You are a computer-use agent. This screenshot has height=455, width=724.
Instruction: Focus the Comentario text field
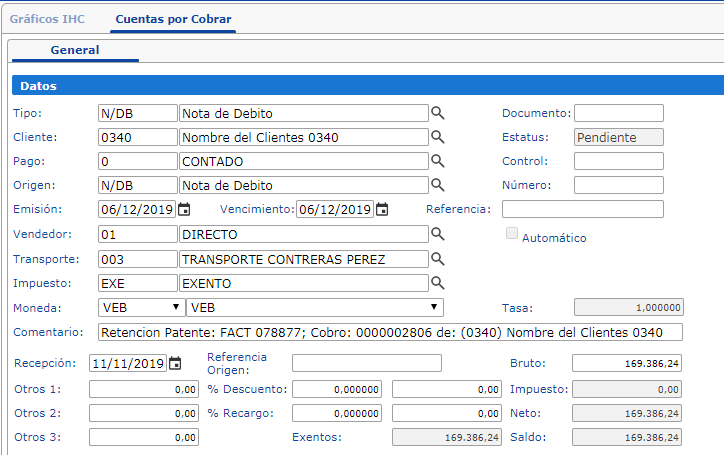point(390,332)
